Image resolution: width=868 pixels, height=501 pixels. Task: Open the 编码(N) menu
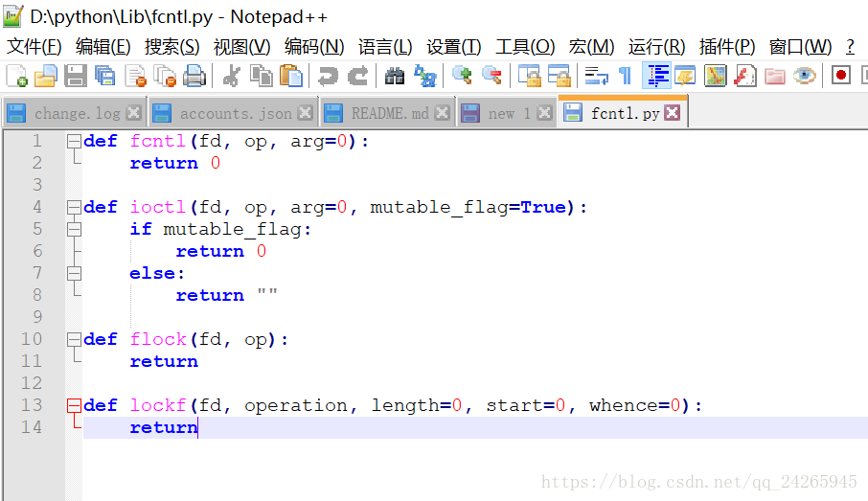[x=314, y=47]
